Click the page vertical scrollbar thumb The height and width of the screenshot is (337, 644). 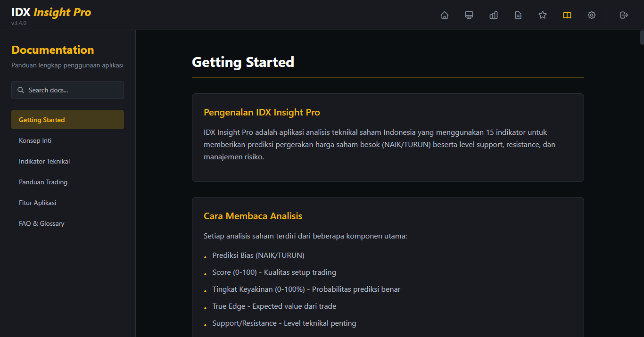pyautogui.click(x=641, y=37)
